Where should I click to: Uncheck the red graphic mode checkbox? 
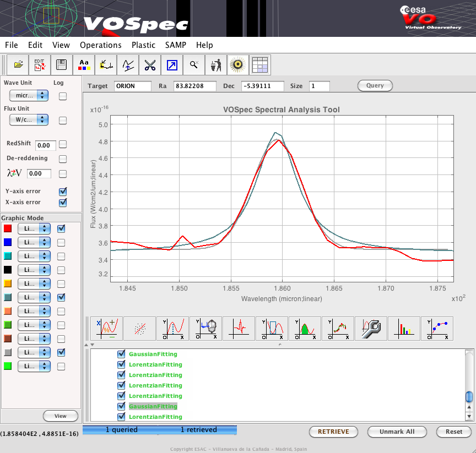61,228
